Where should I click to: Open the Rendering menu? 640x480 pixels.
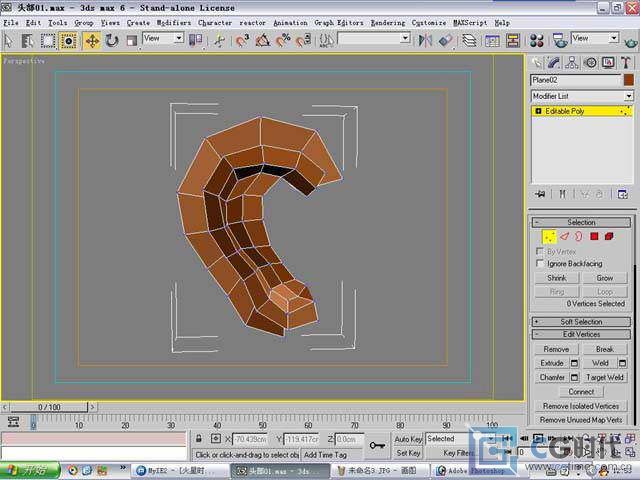click(x=388, y=23)
